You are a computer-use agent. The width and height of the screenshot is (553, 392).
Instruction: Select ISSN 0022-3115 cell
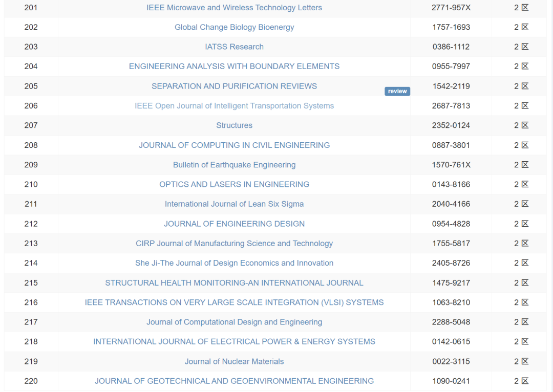[451, 361]
